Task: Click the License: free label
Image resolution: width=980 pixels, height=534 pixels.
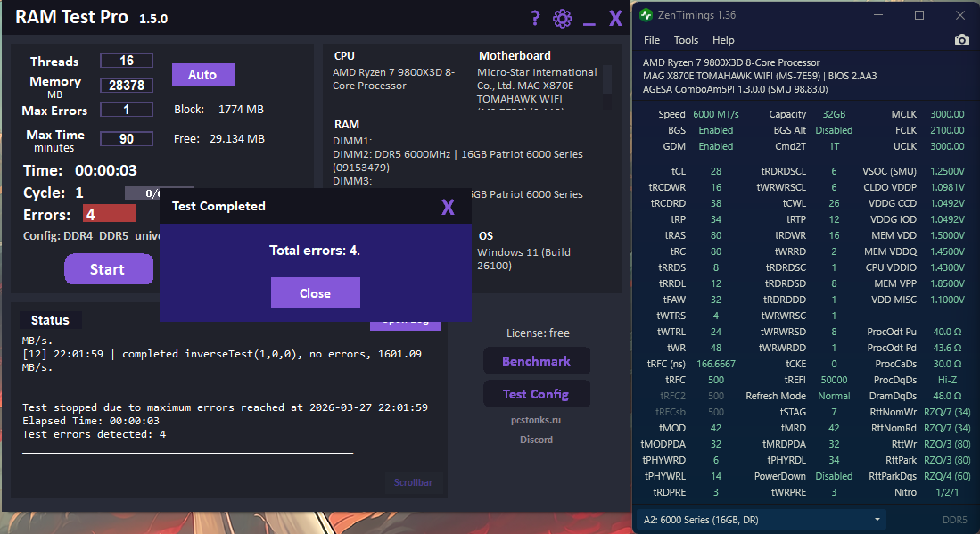Action: pos(538,333)
